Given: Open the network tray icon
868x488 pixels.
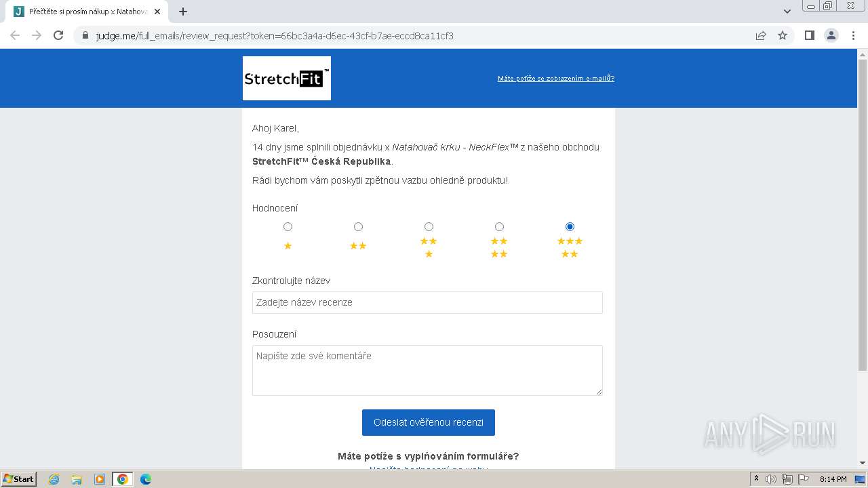Looking at the screenshot, I should [787, 479].
